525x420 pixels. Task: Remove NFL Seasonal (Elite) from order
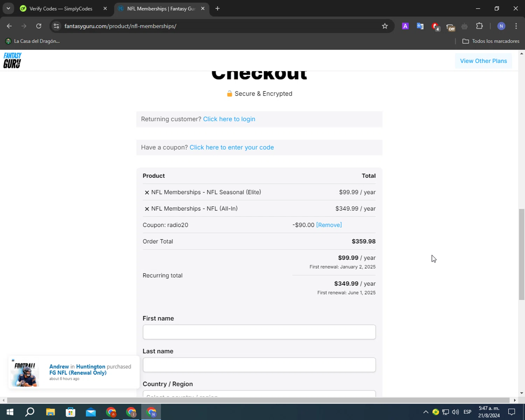click(147, 192)
